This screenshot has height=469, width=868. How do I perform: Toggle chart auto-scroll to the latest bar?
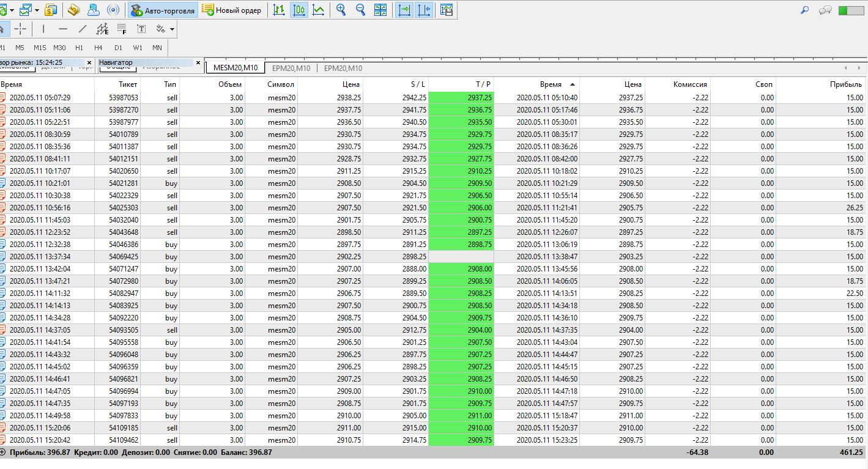coord(404,10)
